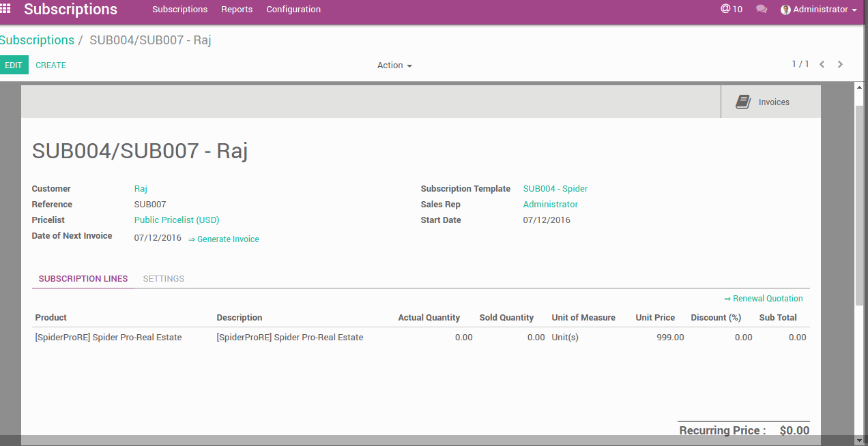The image size is (868, 446).
Task: Go back via Subscriptions breadcrumb
Action: pyautogui.click(x=38, y=40)
